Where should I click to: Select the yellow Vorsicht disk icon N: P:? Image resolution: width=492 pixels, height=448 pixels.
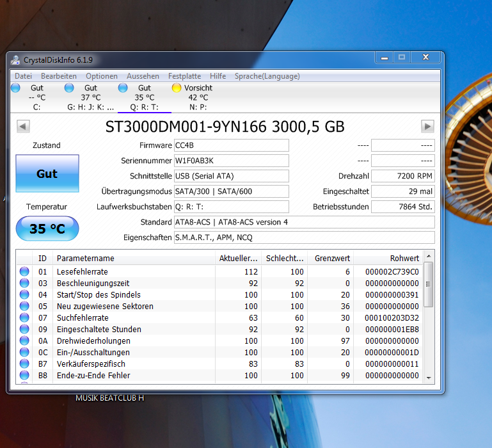click(x=177, y=88)
